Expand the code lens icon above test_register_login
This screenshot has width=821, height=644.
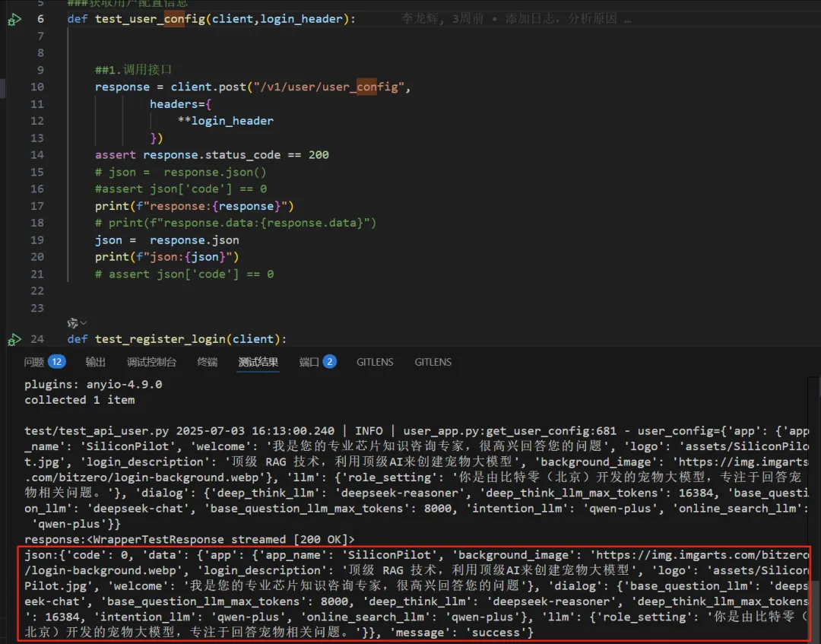[x=77, y=323]
